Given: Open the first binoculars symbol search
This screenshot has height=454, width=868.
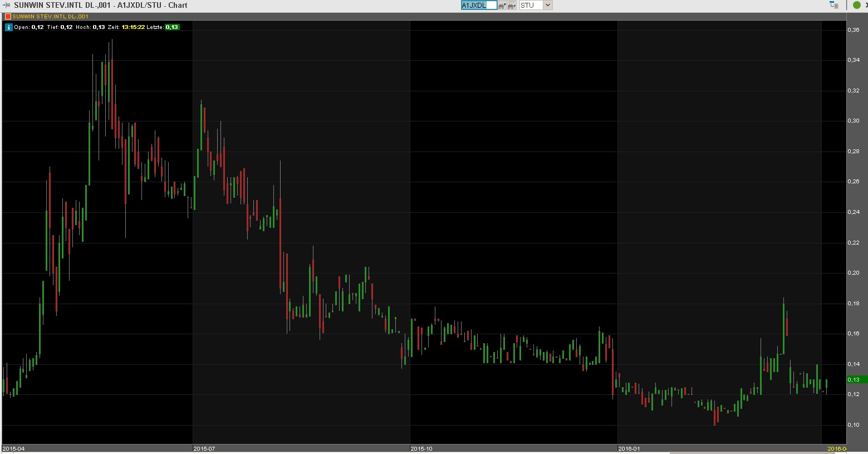Looking at the screenshot, I should click(501, 6).
